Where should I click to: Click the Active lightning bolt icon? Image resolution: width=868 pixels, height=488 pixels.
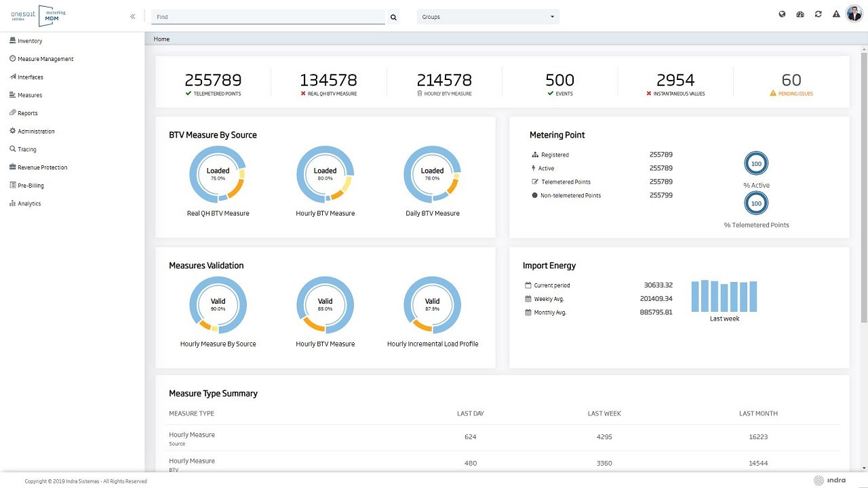pos(534,168)
